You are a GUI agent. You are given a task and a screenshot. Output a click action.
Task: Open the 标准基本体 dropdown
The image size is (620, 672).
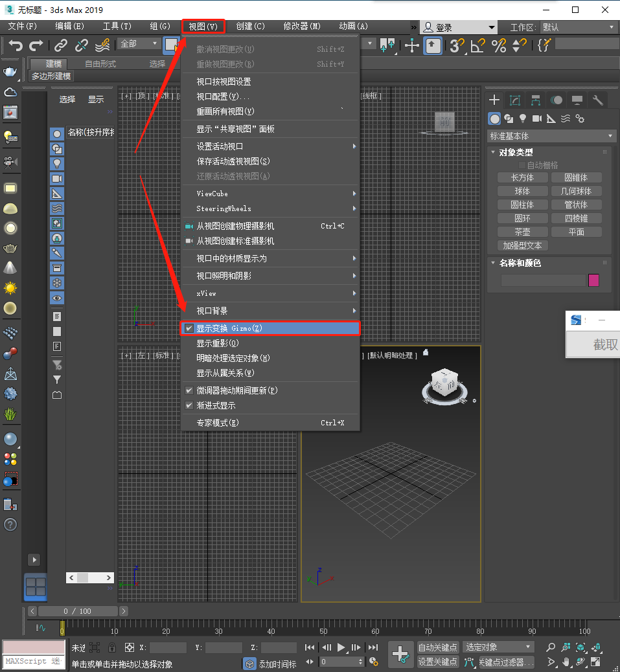[x=552, y=137]
